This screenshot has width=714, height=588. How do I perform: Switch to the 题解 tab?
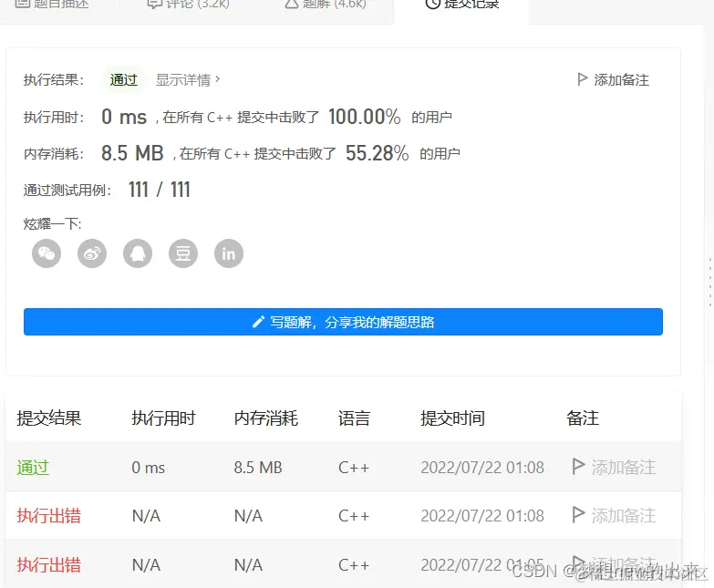click(x=326, y=5)
